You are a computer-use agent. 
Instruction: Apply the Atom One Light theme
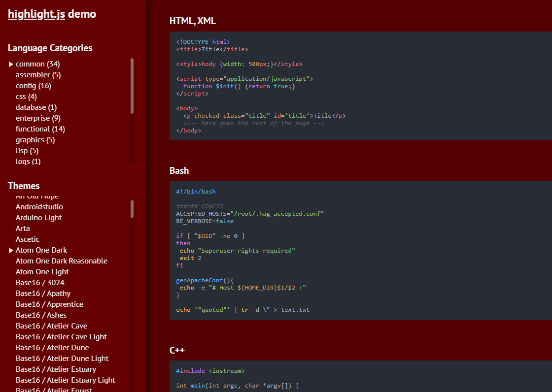coord(42,272)
